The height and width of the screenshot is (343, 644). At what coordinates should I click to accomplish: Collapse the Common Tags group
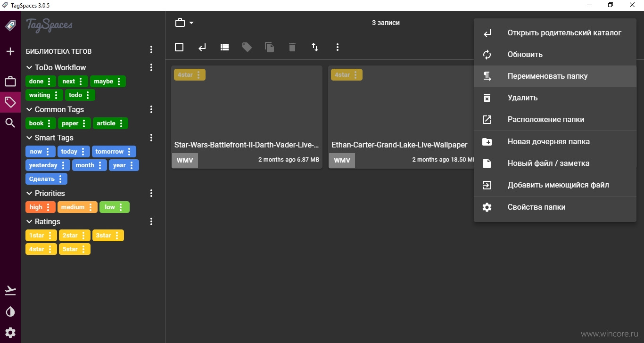point(29,109)
